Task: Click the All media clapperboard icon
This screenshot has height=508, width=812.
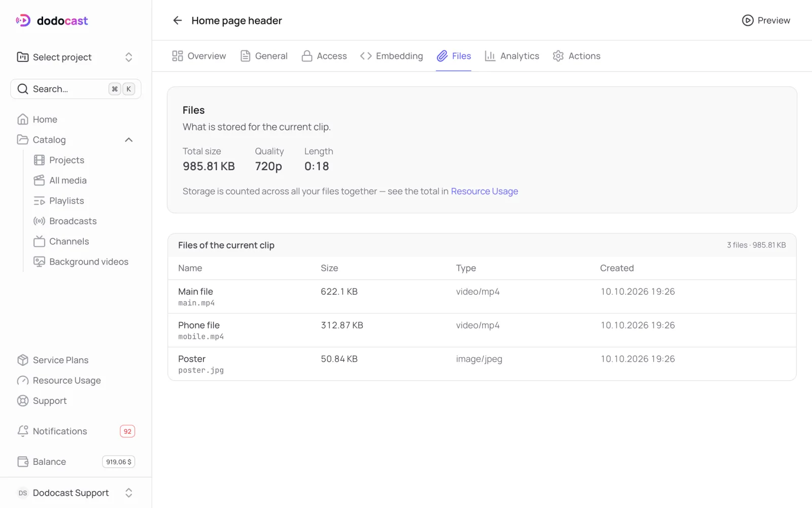Action: tap(39, 180)
